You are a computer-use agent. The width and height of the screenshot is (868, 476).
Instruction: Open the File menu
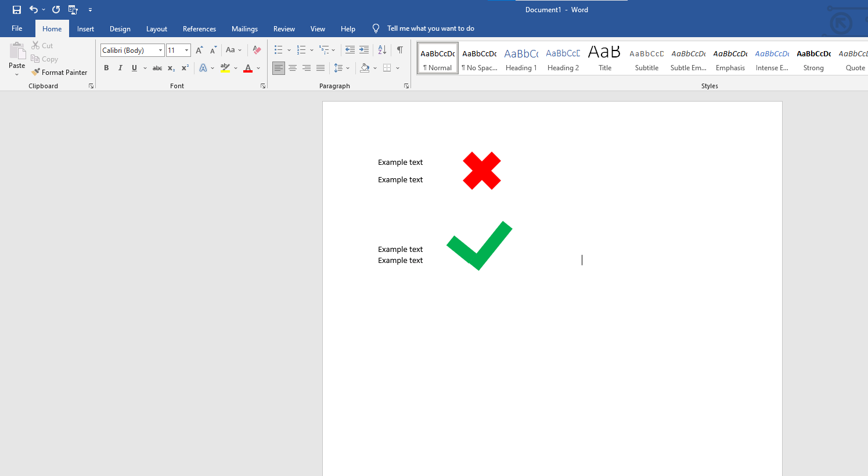pyautogui.click(x=17, y=28)
